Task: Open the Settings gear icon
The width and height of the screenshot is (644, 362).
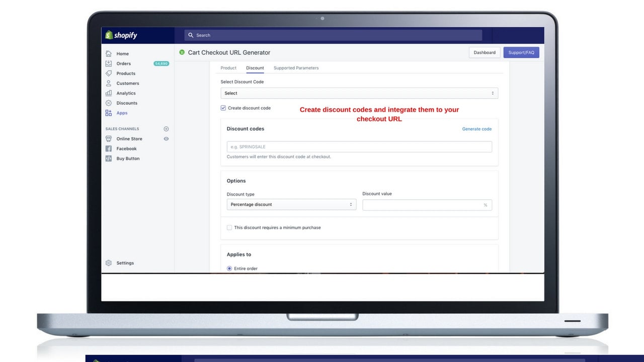Action: 109,263
